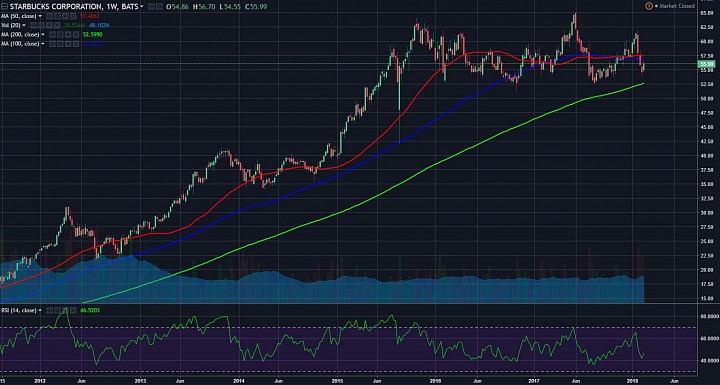Screen dimensions: 720x385
Task: Remove the RSI (14, close) indicator with X
Action: [73, 310]
